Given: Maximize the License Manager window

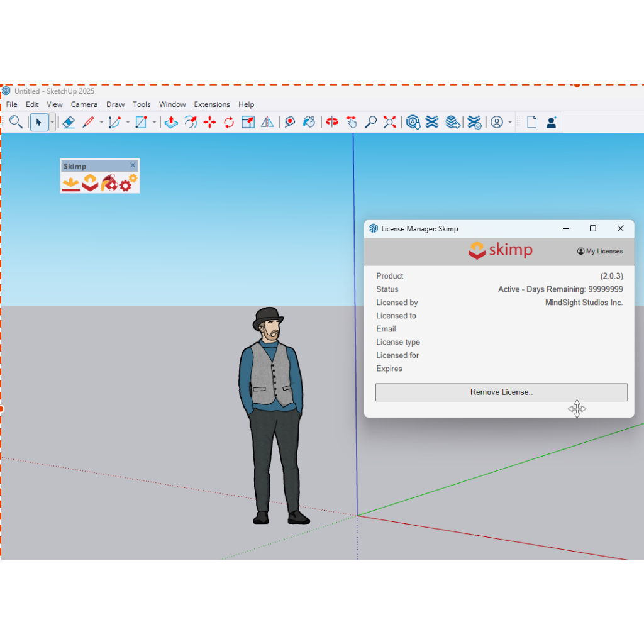Looking at the screenshot, I should click(593, 228).
